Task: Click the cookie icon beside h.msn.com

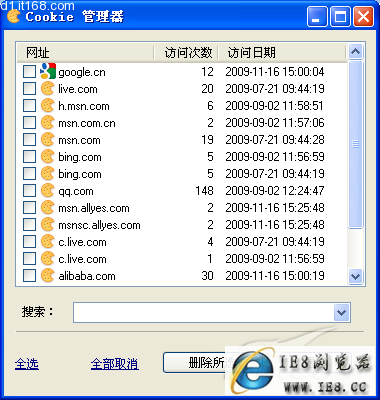Action: click(47, 106)
